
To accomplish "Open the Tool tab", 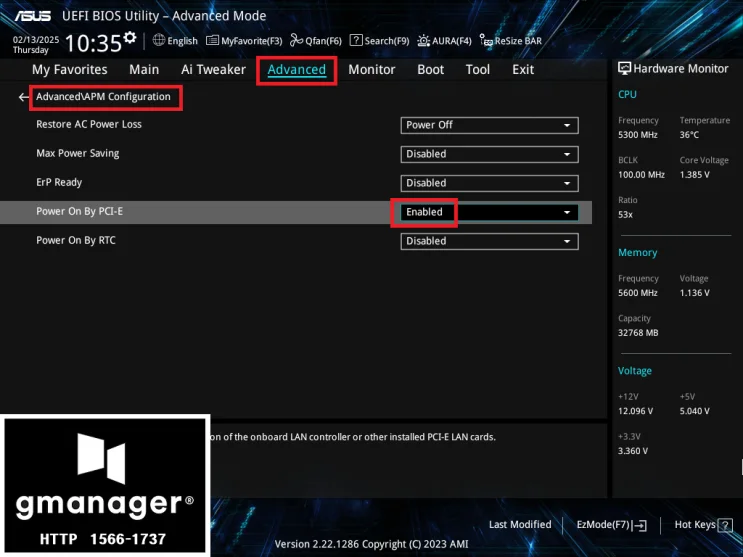I will tap(478, 70).
